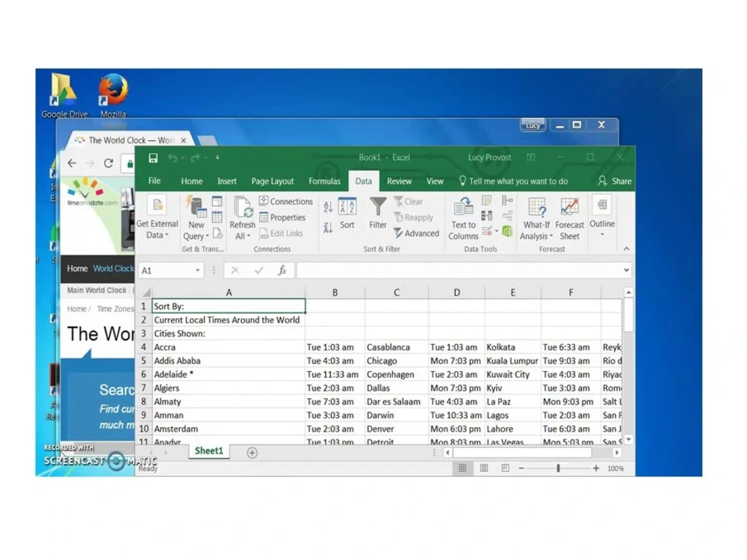Switch to Normal view icon
This screenshot has height=560, width=747.
pyautogui.click(x=462, y=468)
